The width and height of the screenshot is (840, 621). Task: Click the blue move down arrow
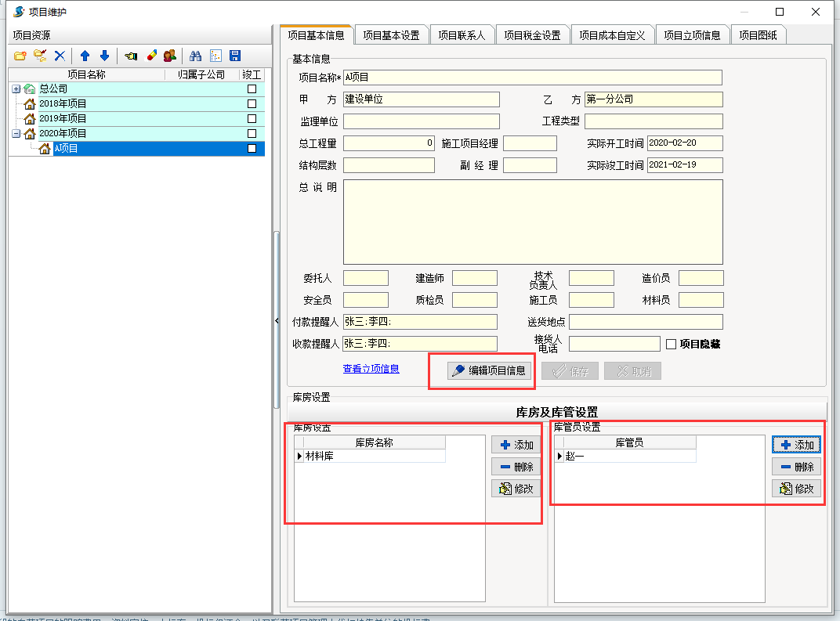pyautogui.click(x=104, y=56)
